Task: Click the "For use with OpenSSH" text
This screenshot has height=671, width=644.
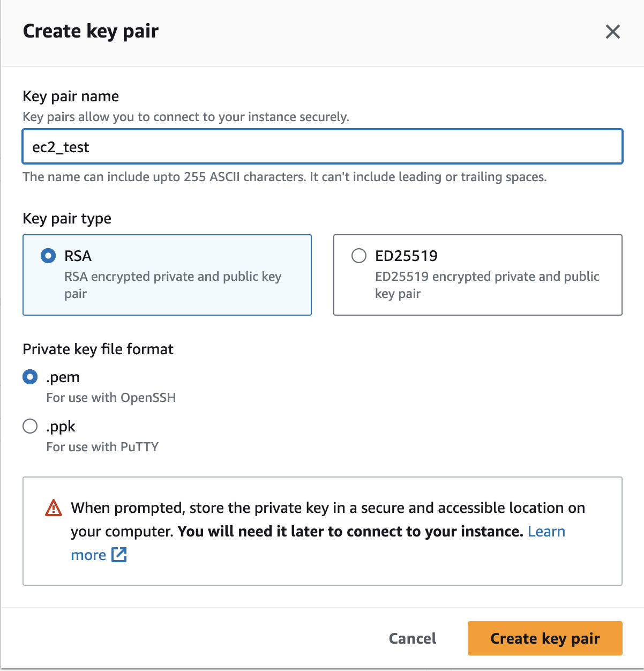Action: tap(111, 398)
